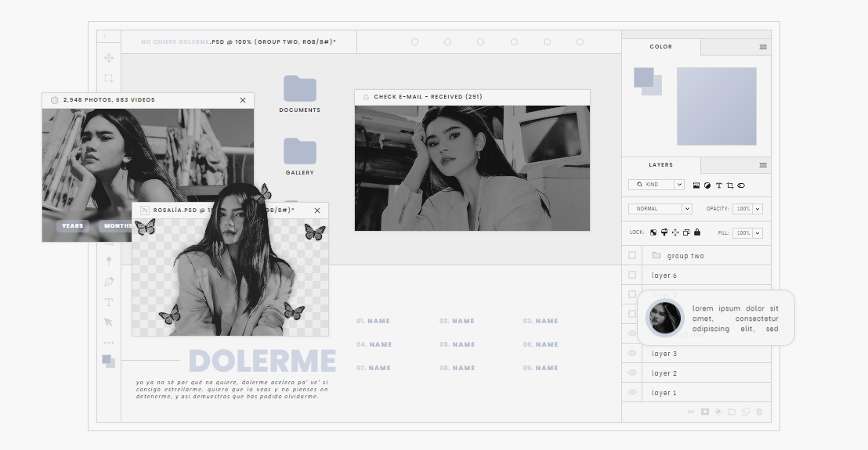Open the Fill 100% dropdown arrow
The width and height of the screenshot is (868, 450).
(x=758, y=232)
